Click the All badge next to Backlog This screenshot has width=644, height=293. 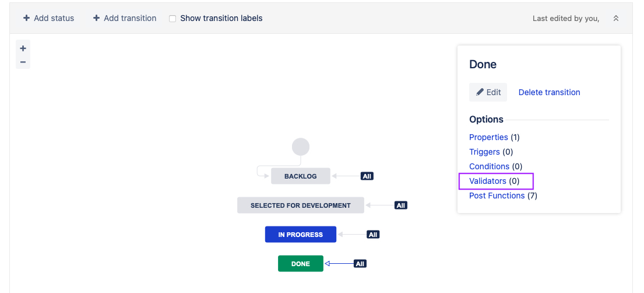point(367,176)
